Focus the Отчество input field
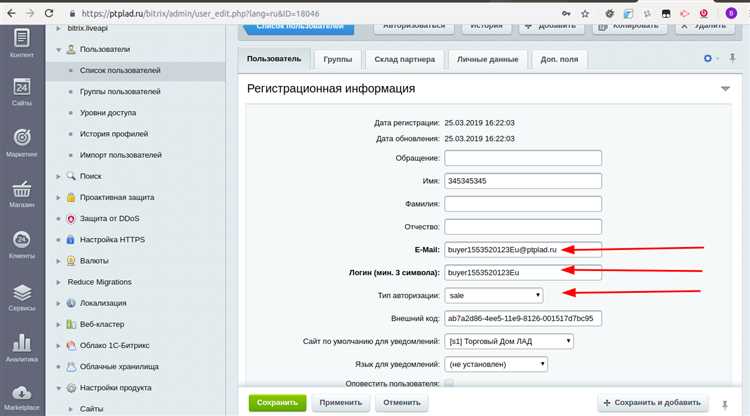The height and width of the screenshot is (416, 750). pyautogui.click(x=523, y=227)
